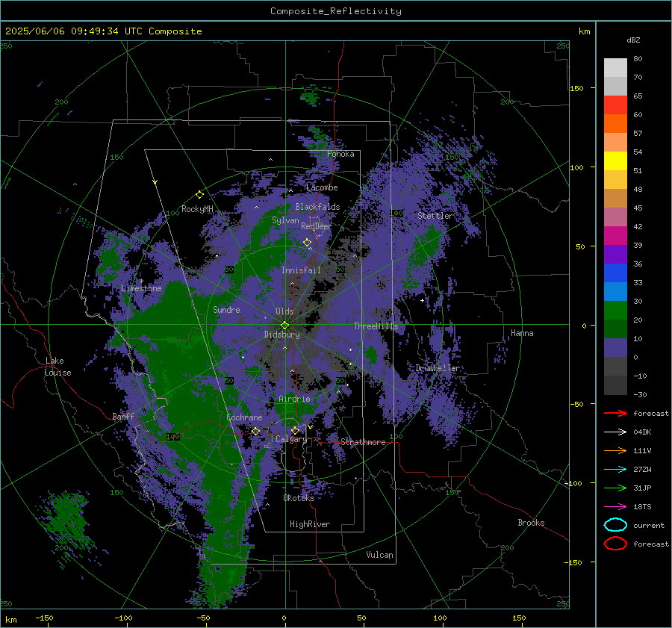Click the purple 0-10 dBZ color swatch

[x=615, y=347]
